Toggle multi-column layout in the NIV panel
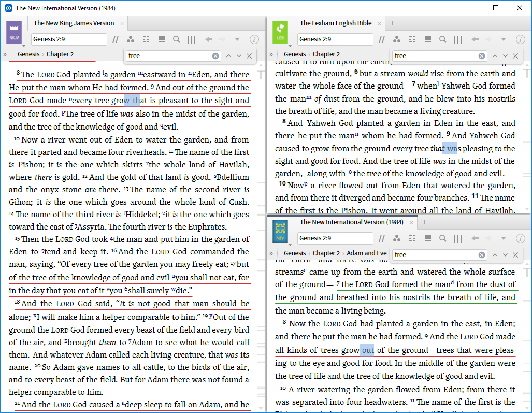Viewport: 532px width, 413px height. pyautogui.click(x=458, y=238)
